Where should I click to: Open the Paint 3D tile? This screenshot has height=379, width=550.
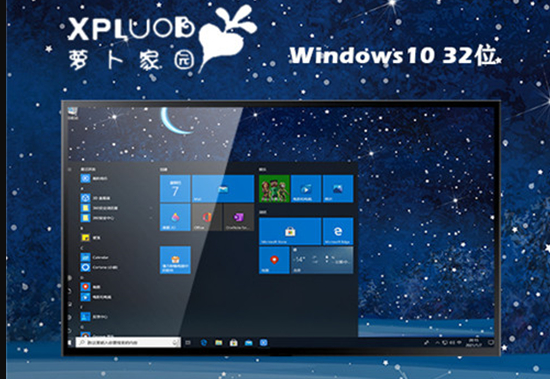175,217
